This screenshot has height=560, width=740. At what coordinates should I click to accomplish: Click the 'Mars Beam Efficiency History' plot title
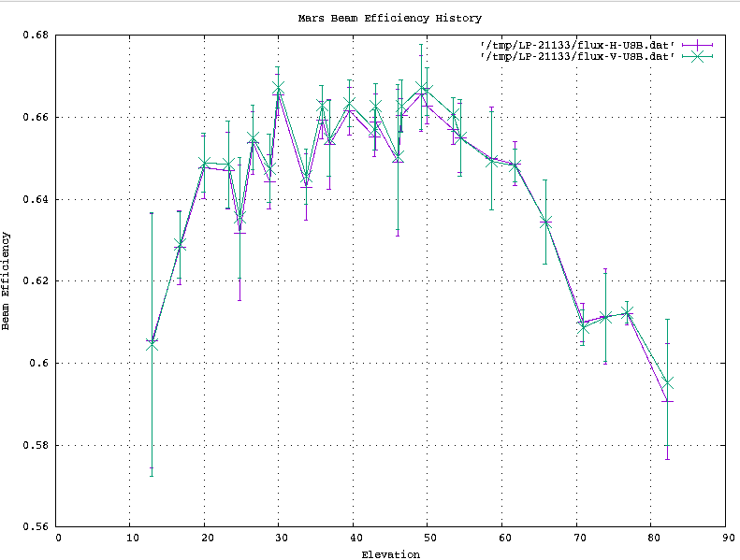click(390, 19)
